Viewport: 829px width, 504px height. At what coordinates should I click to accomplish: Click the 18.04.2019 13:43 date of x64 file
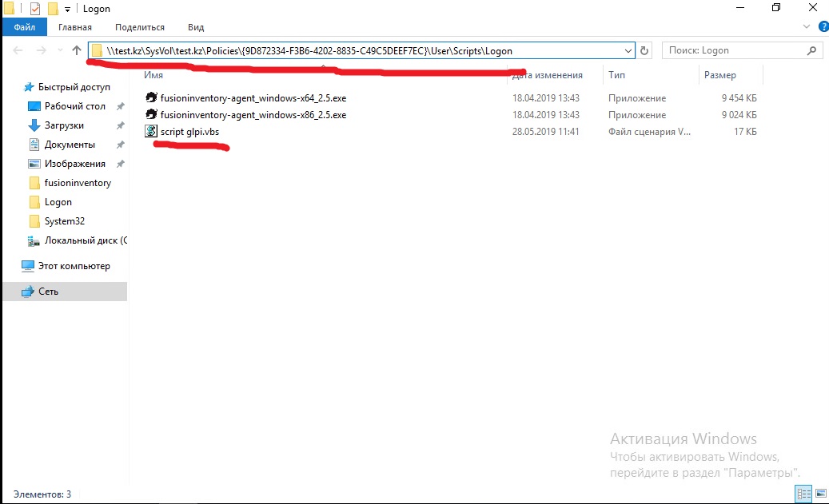(546, 98)
